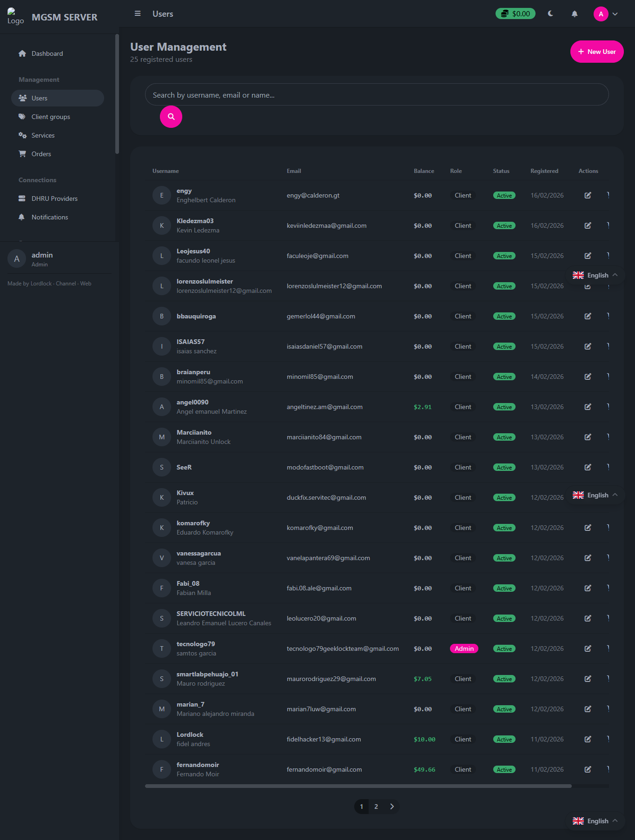Screen dimensions: 635x840
Task: Click the user search input field
Action: (x=377, y=95)
